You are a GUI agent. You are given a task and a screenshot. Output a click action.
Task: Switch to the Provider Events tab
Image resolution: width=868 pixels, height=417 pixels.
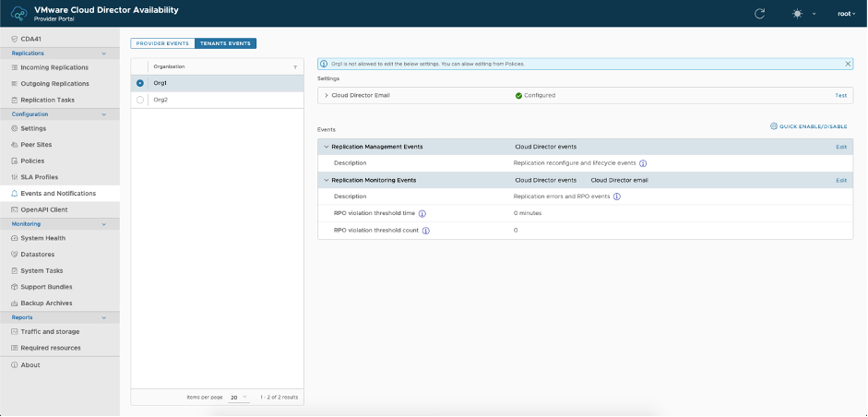(162, 43)
